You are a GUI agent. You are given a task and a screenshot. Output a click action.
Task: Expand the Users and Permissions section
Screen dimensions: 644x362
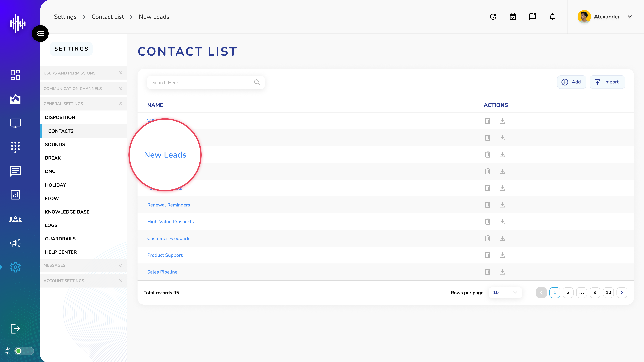(84, 73)
